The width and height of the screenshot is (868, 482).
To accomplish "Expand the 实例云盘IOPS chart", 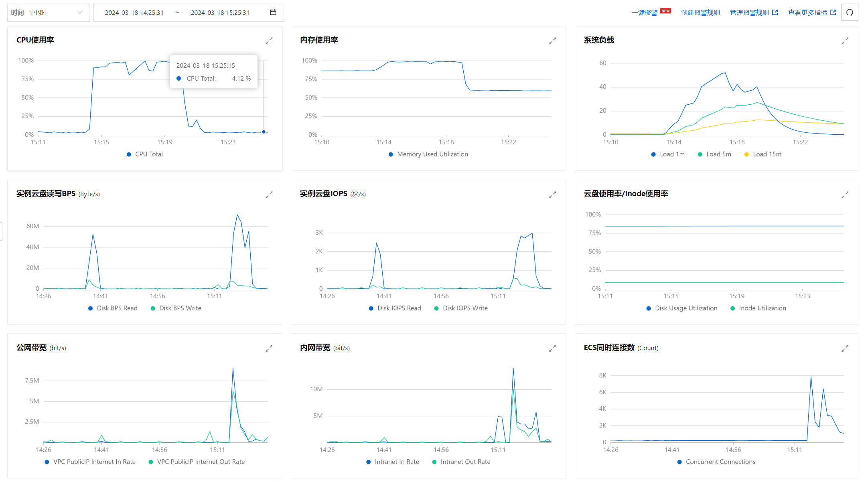I will coord(553,195).
